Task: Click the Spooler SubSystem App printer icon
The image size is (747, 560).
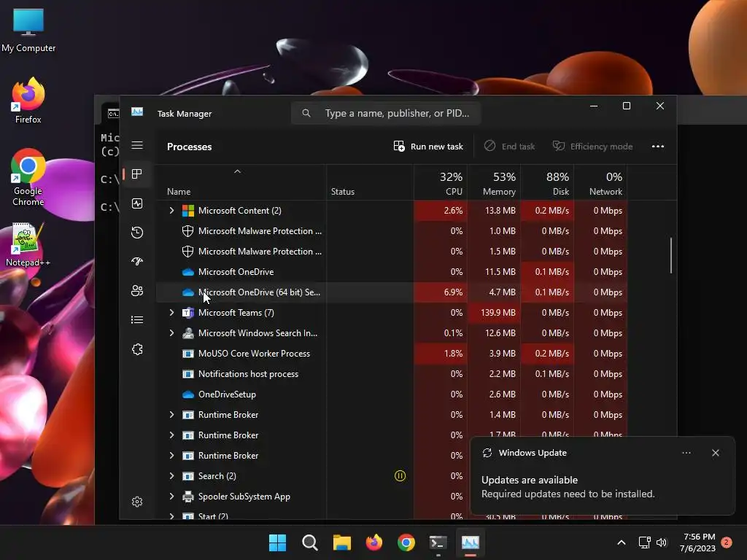Action: pyautogui.click(x=188, y=497)
